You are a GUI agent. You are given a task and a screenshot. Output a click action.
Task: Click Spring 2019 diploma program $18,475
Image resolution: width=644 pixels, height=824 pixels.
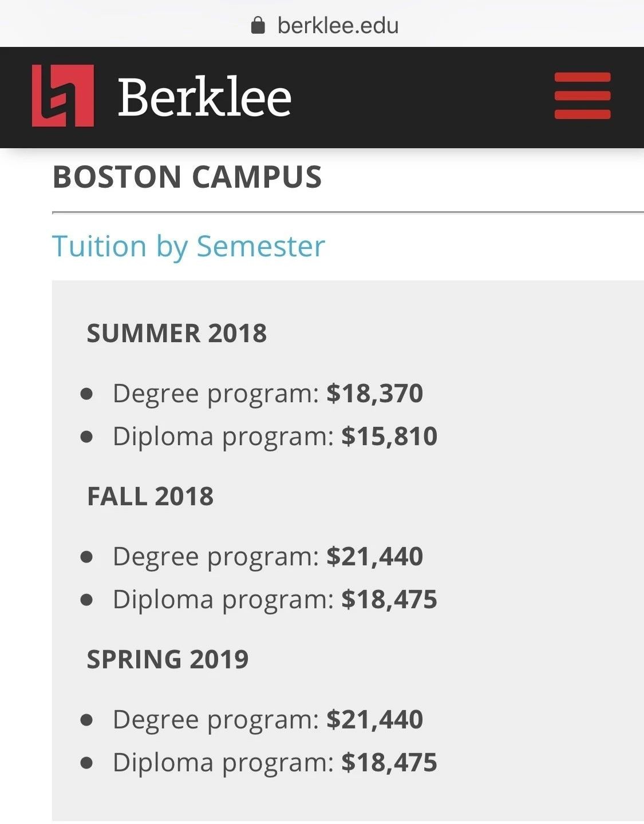click(x=389, y=762)
